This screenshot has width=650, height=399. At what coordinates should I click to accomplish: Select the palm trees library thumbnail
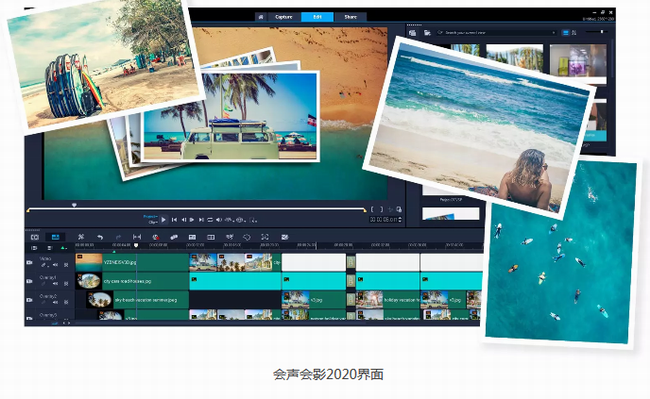point(514,57)
